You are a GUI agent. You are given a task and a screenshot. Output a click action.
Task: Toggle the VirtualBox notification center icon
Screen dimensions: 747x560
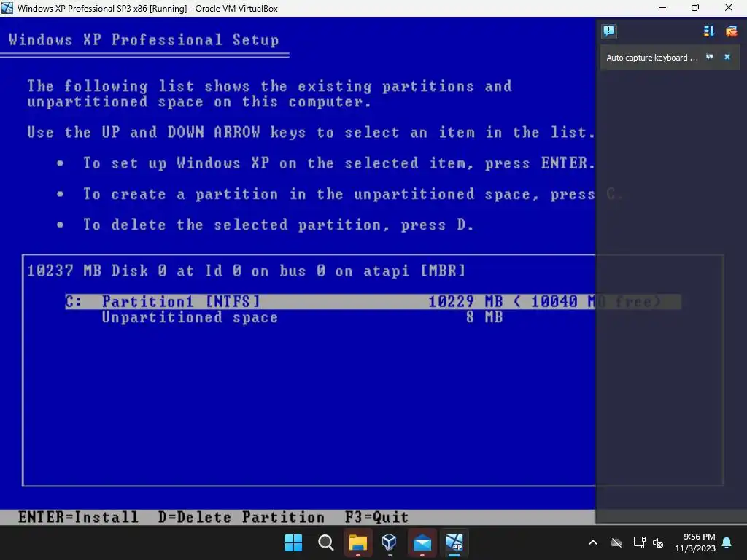coord(608,31)
